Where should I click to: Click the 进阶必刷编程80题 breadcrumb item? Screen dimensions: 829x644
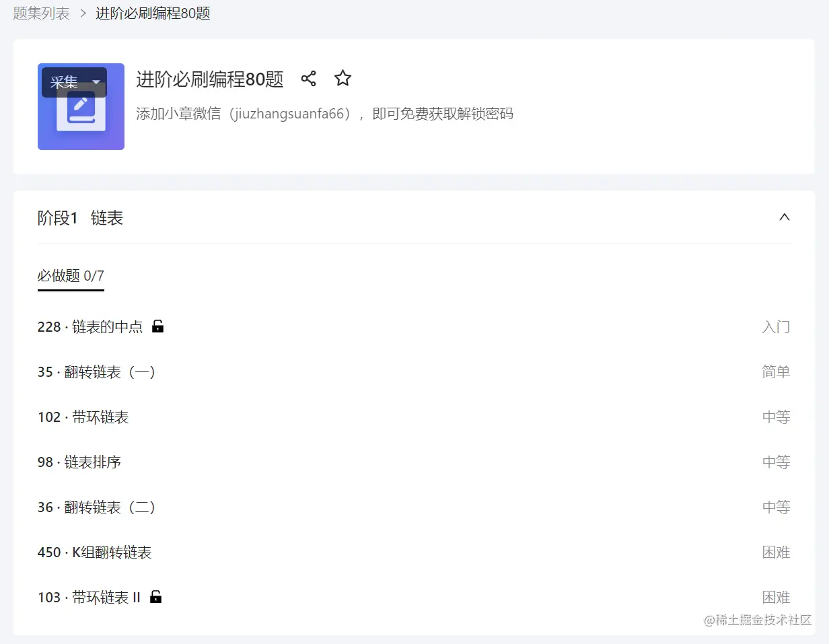coord(153,13)
